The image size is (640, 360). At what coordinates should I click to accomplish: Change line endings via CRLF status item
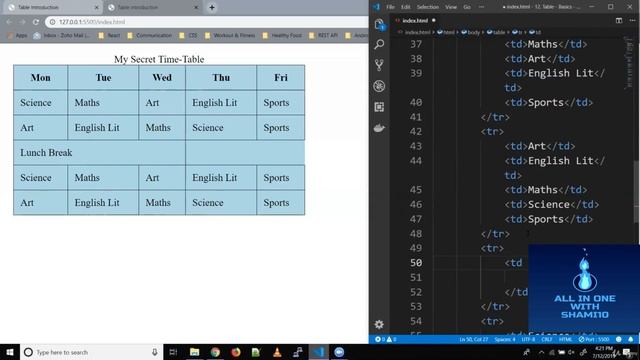click(547, 339)
